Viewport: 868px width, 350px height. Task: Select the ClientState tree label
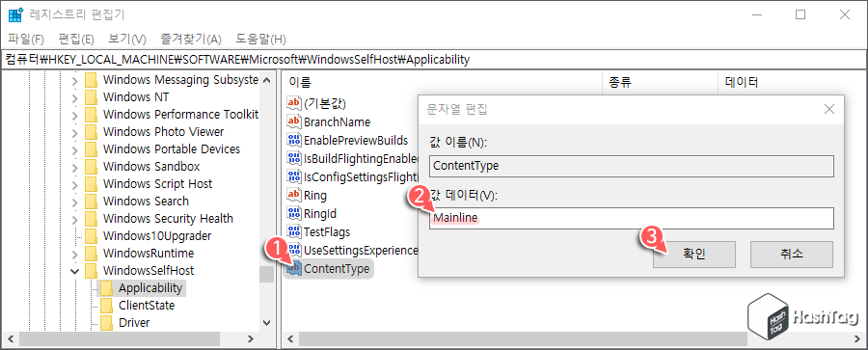click(x=147, y=306)
